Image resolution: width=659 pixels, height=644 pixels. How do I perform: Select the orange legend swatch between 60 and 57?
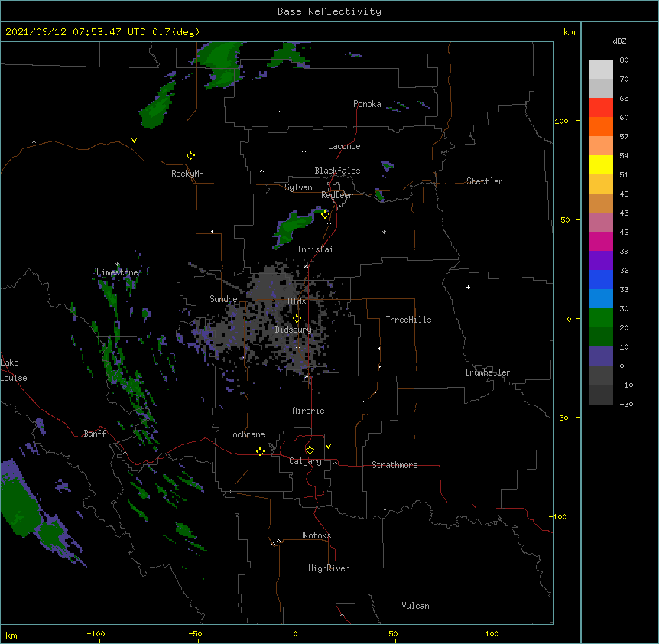pos(601,127)
